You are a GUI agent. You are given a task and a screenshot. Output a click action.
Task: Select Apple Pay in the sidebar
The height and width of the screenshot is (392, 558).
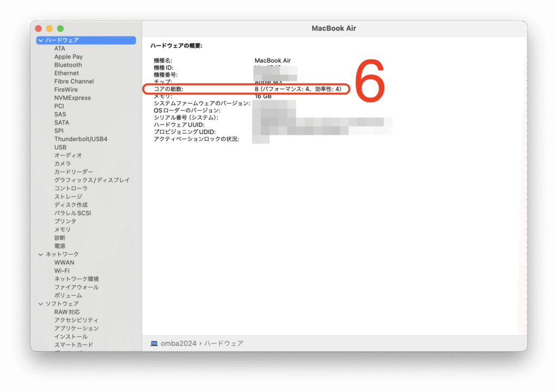pos(68,57)
